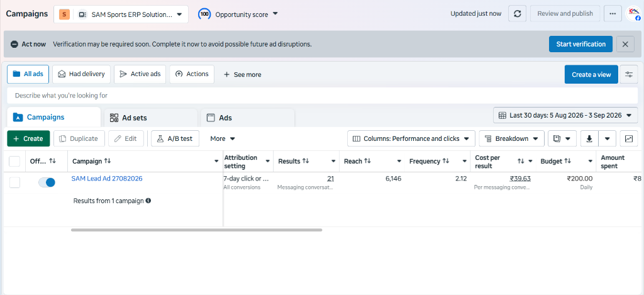Tick the select-all campaigns header checkbox
The height and width of the screenshot is (295, 644).
pos(14,161)
